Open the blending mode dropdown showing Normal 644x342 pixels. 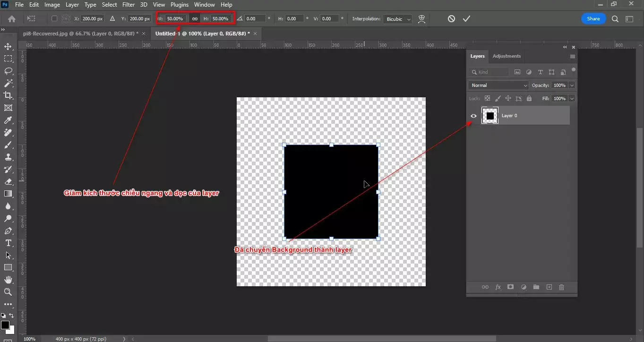coord(498,85)
